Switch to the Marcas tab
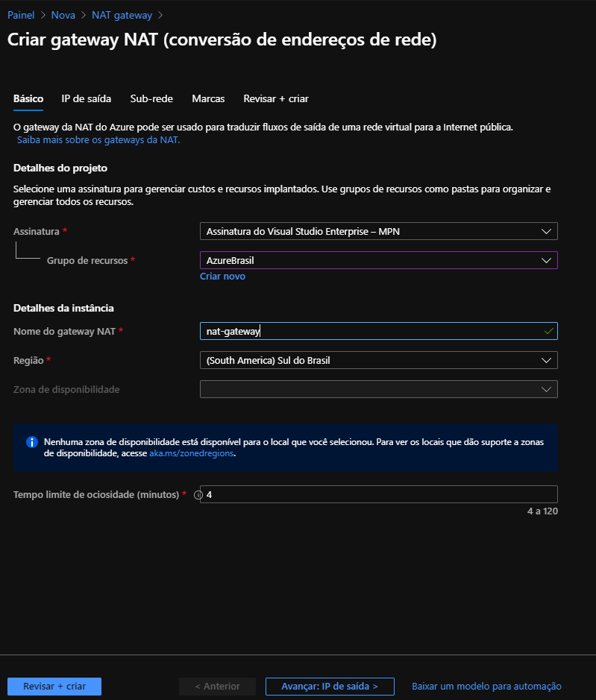Viewport: 596px width, 700px height. (x=208, y=98)
